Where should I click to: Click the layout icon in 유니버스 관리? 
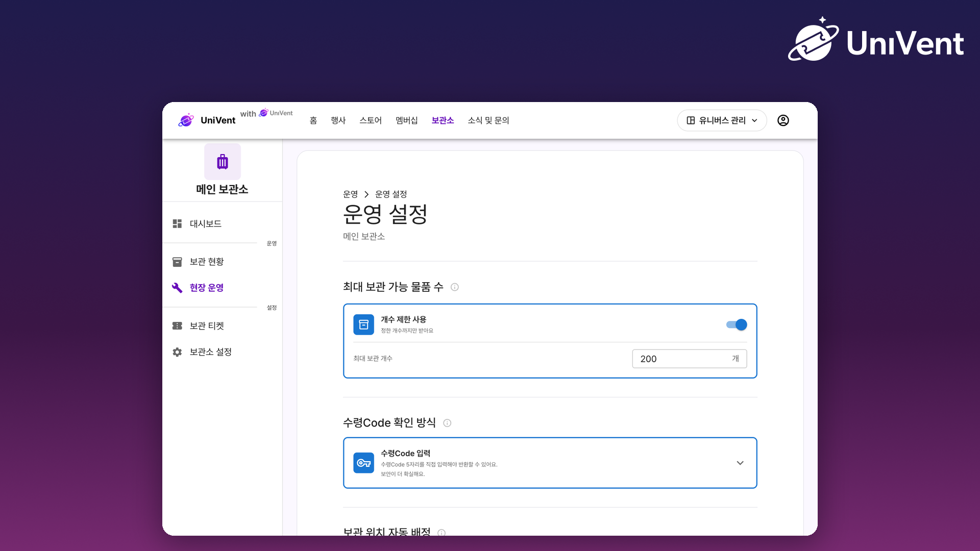(x=691, y=120)
